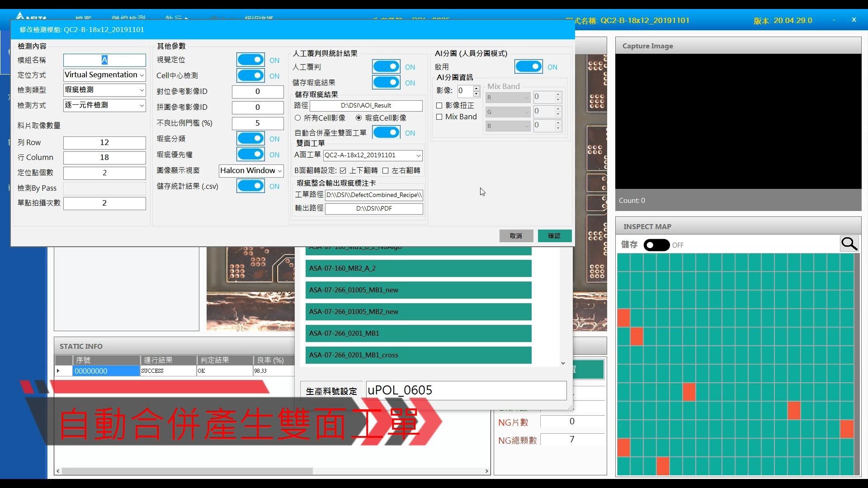The image size is (868, 488).
Task: Click the bottom horizontal scrollbar of the Static Info table
Action: pyautogui.click(x=187, y=471)
